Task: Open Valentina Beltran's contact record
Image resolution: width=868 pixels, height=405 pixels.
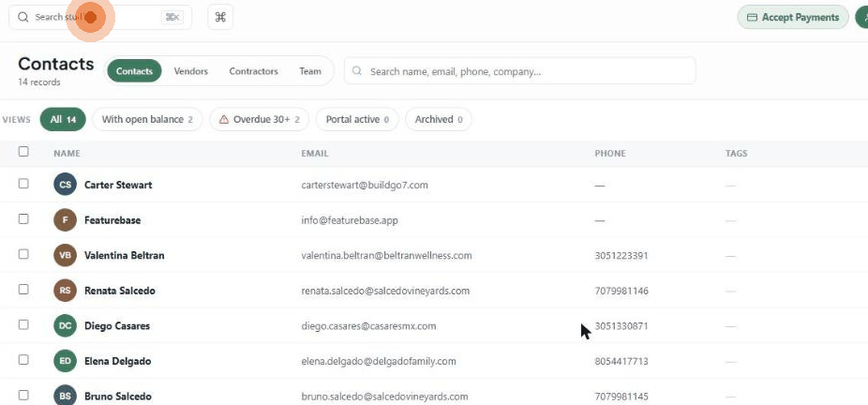Action: coord(124,256)
